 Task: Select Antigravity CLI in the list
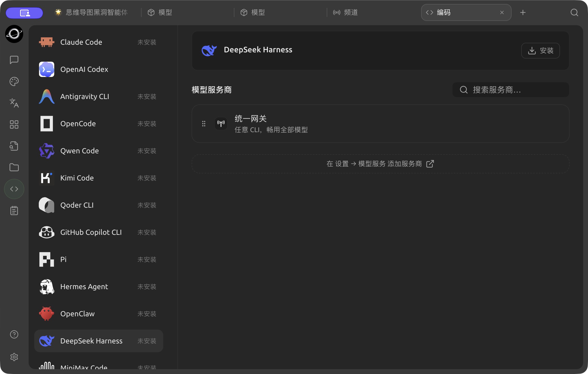tap(98, 96)
